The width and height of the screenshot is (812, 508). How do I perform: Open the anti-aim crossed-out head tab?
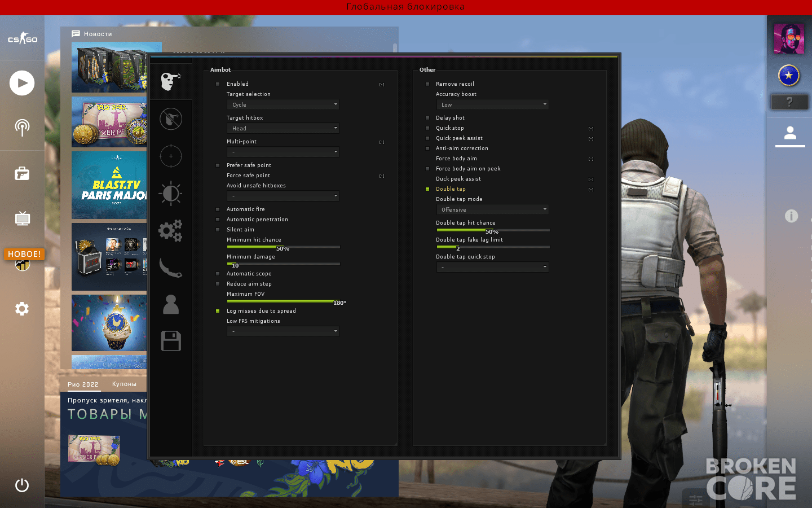(171, 119)
